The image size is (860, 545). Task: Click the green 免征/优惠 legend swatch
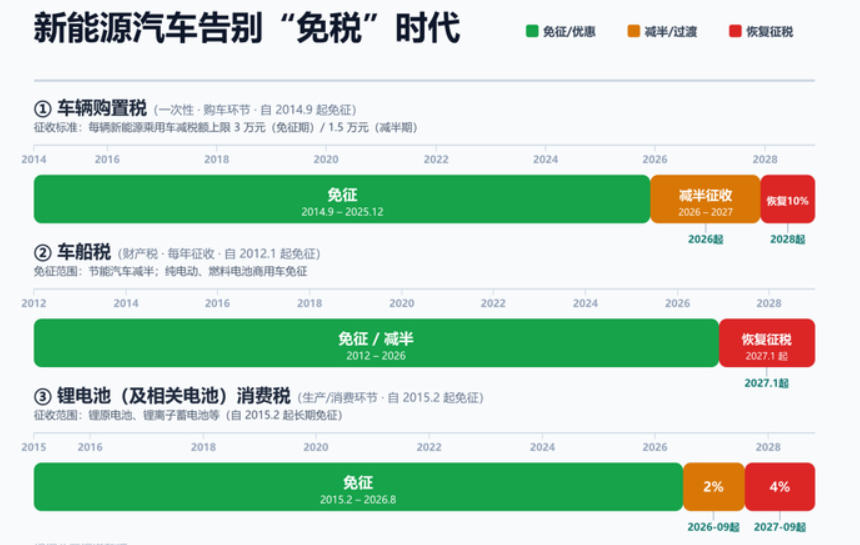[532, 31]
